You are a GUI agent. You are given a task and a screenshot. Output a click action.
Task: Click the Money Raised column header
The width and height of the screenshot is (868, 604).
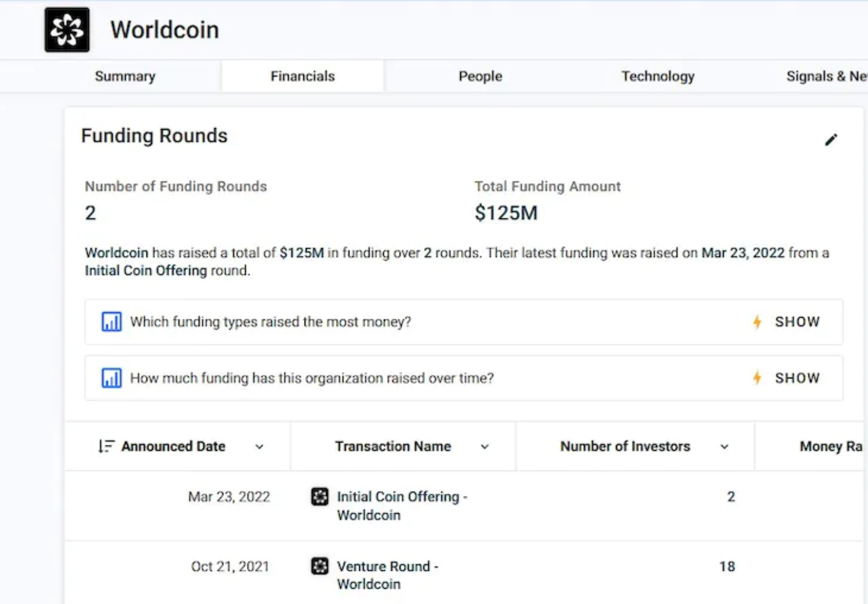pos(831,446)
